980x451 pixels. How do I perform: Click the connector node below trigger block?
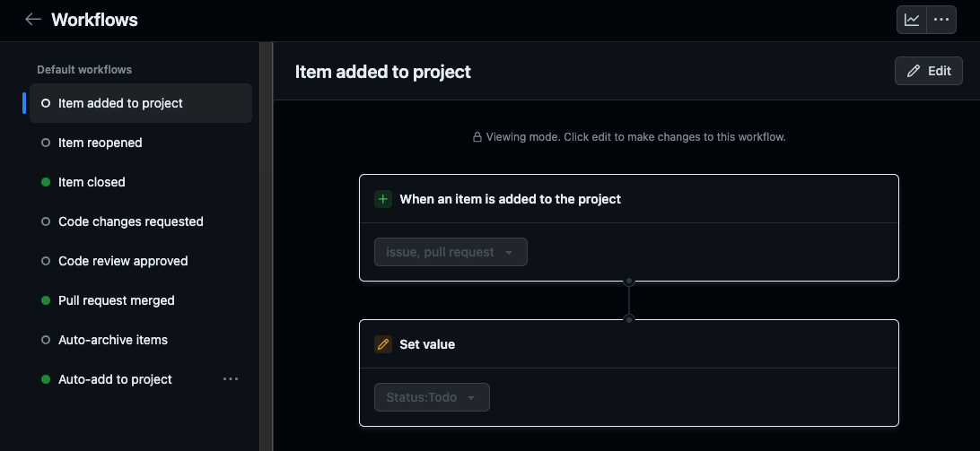(x=629, y=282)
